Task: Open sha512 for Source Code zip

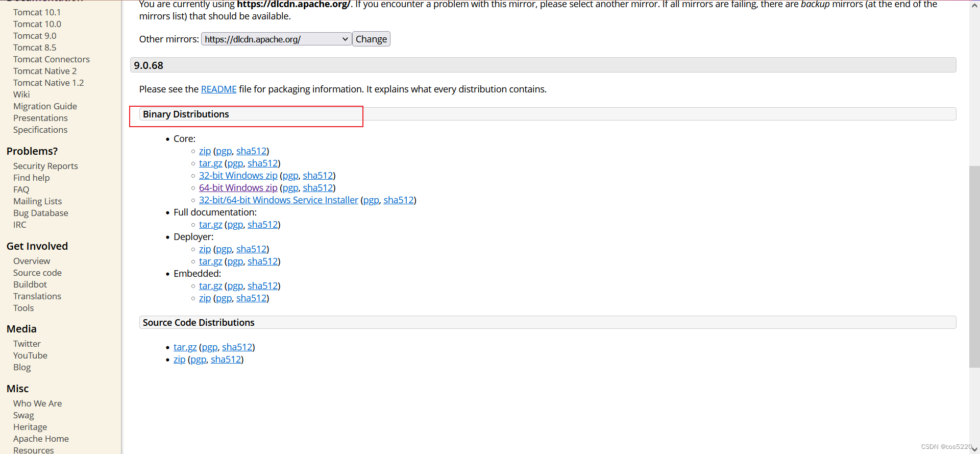Action: point(226,360)
